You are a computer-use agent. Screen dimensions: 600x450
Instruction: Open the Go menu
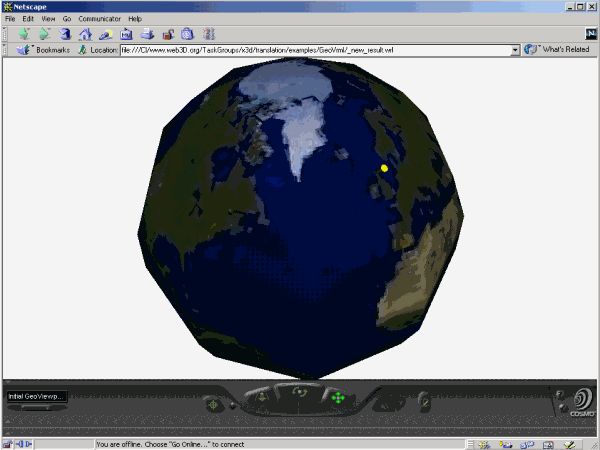coord(67,19)
